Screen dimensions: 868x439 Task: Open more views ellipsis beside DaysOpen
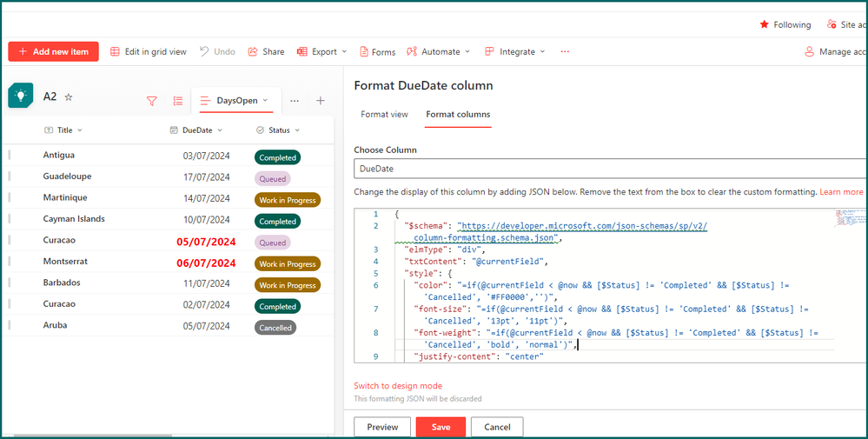(x=295, y=101)
